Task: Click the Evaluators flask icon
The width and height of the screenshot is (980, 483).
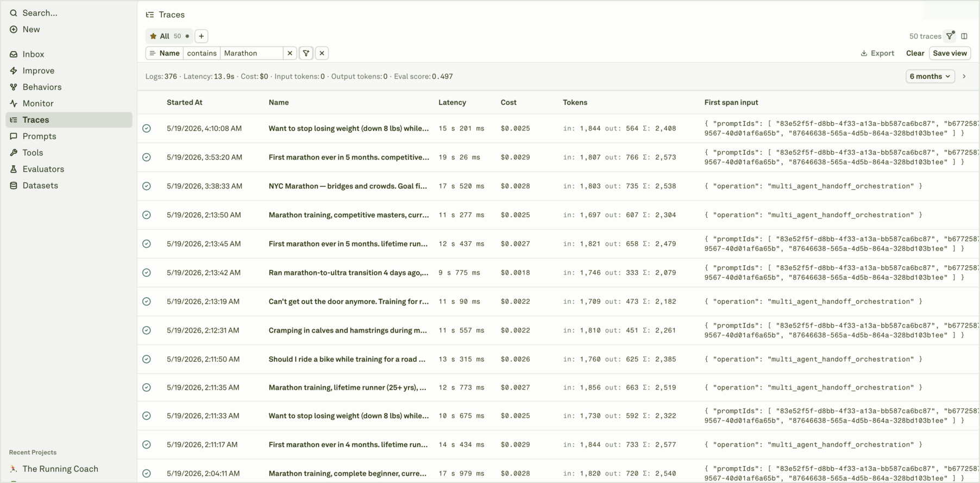Action: pyautogui.click(x=14, y=169)
